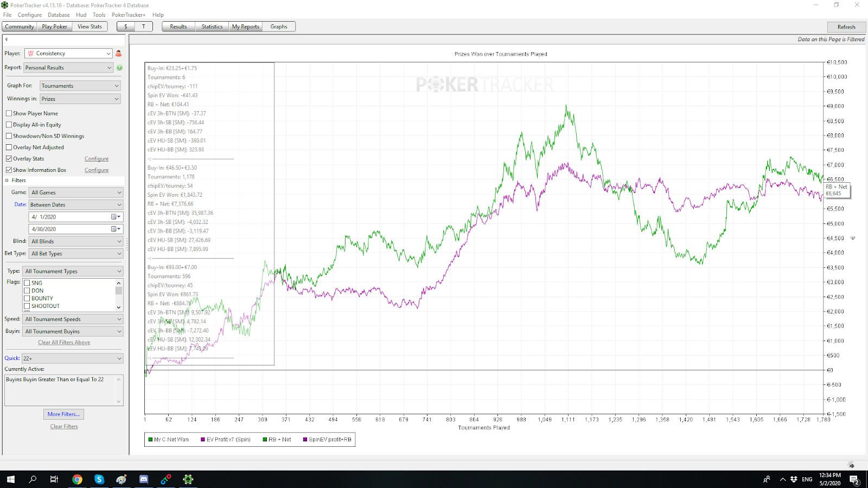Image resolution: width=868 pixels, height=488 pixels.
Task: Click Dropbox tray icon
Action: (794, 479)
